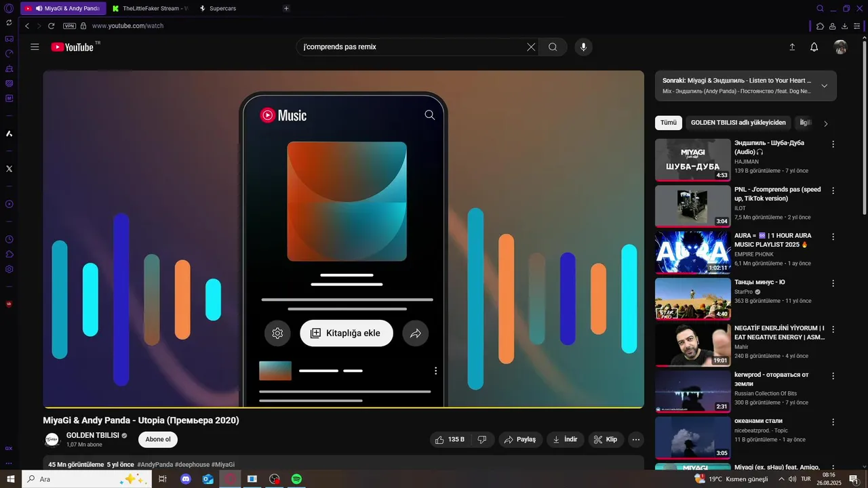The image size is (868, 488).
Task: Click the #AndyPanda hashtag
Action: point(155,464)
